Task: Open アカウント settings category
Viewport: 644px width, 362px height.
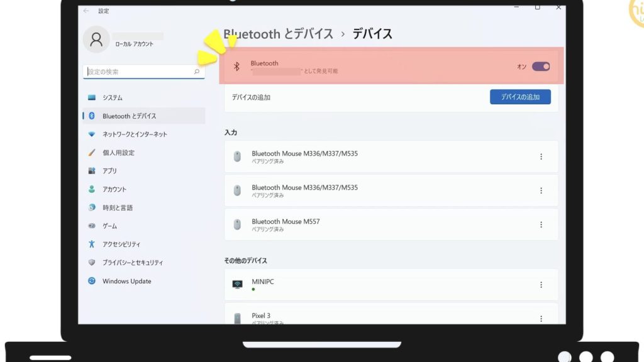Action: pyautogui.click(x=144, y=189)
